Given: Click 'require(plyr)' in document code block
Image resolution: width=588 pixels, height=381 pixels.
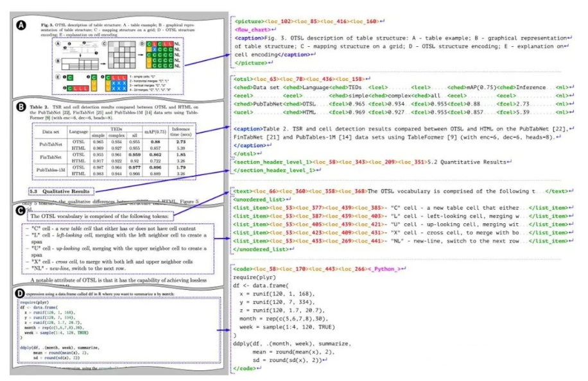Looking at the screenshot, I should [x=35, y=302].
